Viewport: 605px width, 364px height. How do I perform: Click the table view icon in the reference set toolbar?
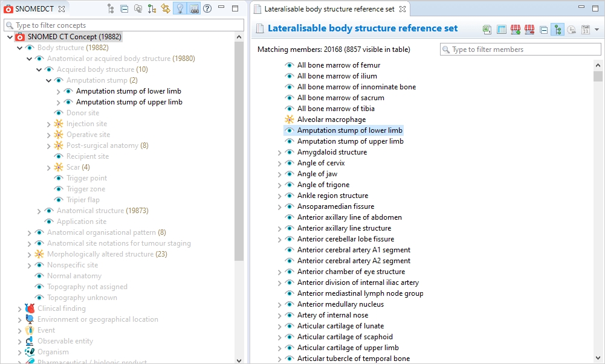coord(501,30)
